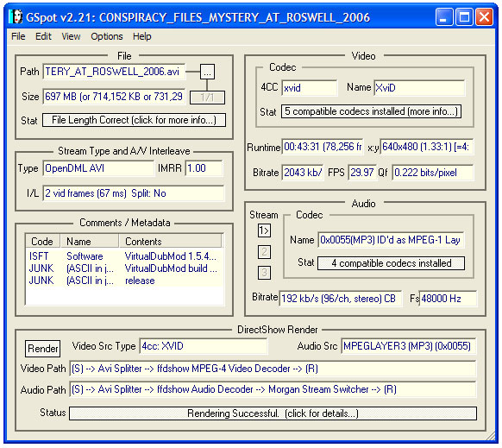The width and height of the screenshot is (502, 448).
Task: Close the GSpot window
Action: tap(485, 17)
